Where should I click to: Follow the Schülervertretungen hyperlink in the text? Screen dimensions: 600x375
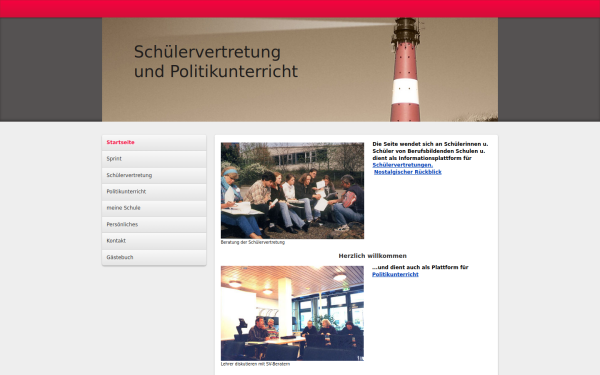tap(403, 165)
